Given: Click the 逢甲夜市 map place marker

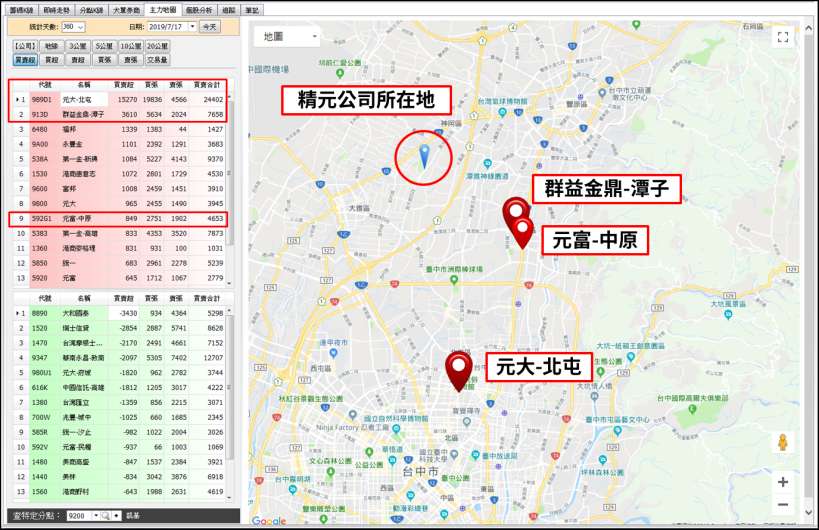Looking at the screenshot, I should tap(334, 353).
